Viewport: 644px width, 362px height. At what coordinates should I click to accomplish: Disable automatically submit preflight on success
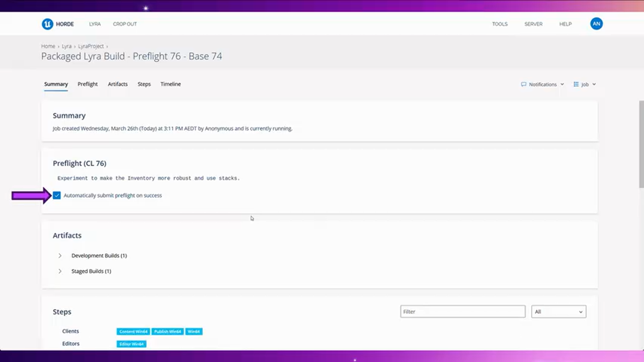click(56, 195)
